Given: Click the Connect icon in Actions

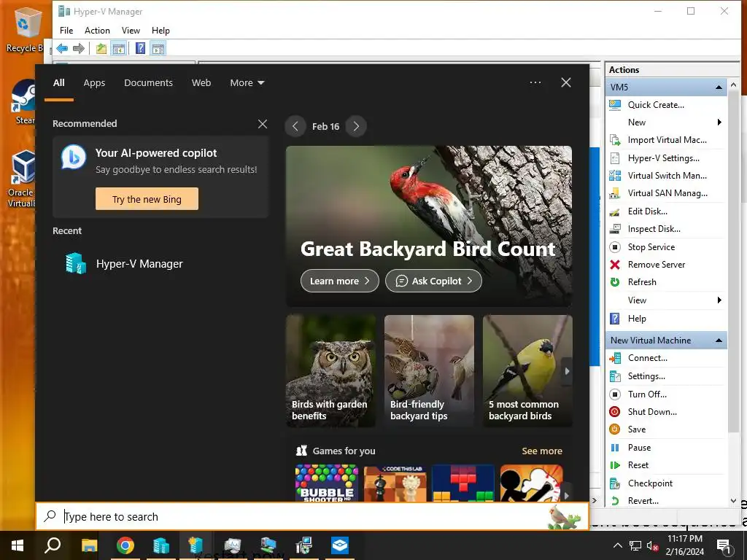Looking at the screenshot, I should [x=615, y=358].
